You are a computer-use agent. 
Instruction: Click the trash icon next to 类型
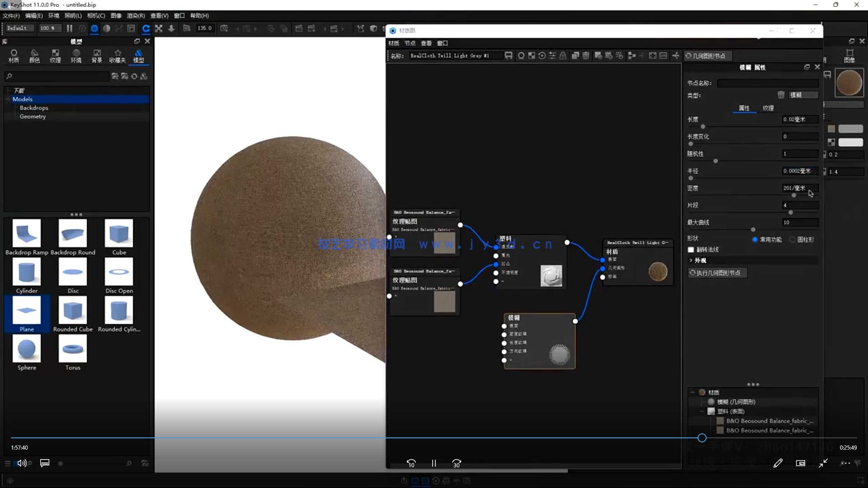click(781, 95)
